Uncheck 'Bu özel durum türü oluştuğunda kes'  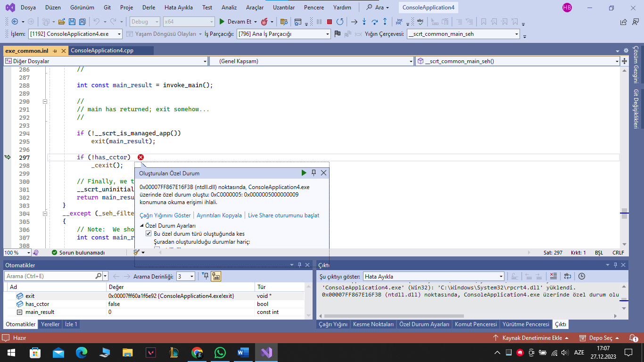(x=149, y=234)
